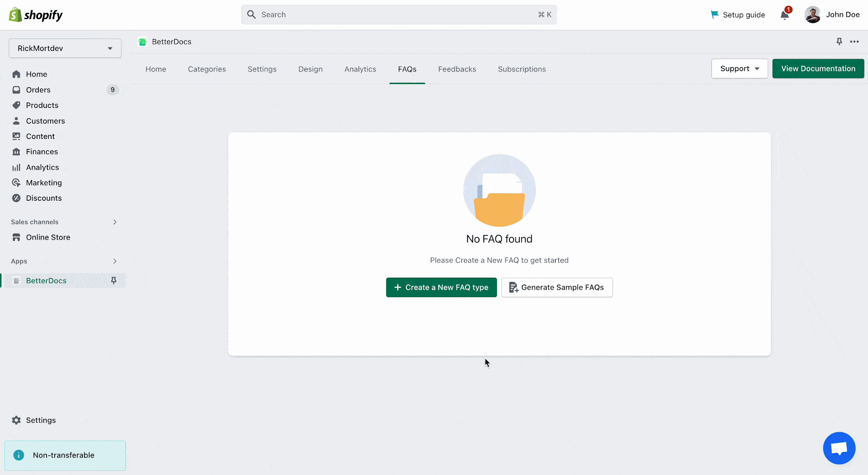Click the Marketing target icon
This screenshot has height=475, width=868.
pyautogui.click(x=16, y=183)
